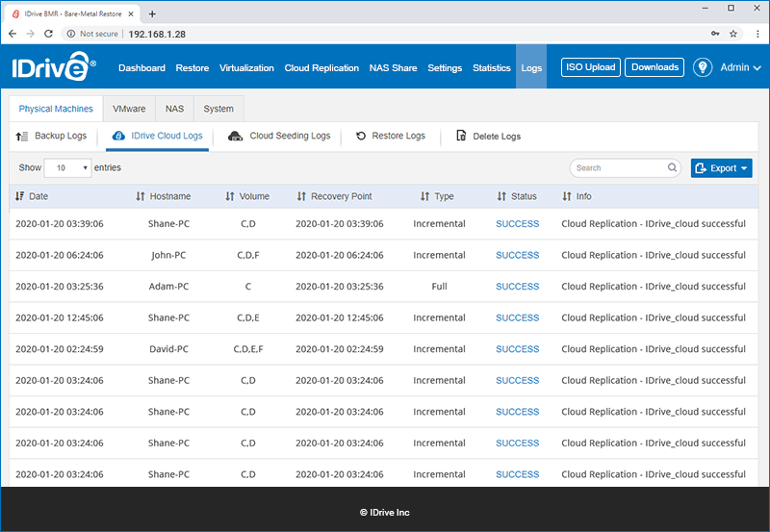Click the search magnifier icon
This screenshot has width=770, height=532.
click(x=672, y=167)
